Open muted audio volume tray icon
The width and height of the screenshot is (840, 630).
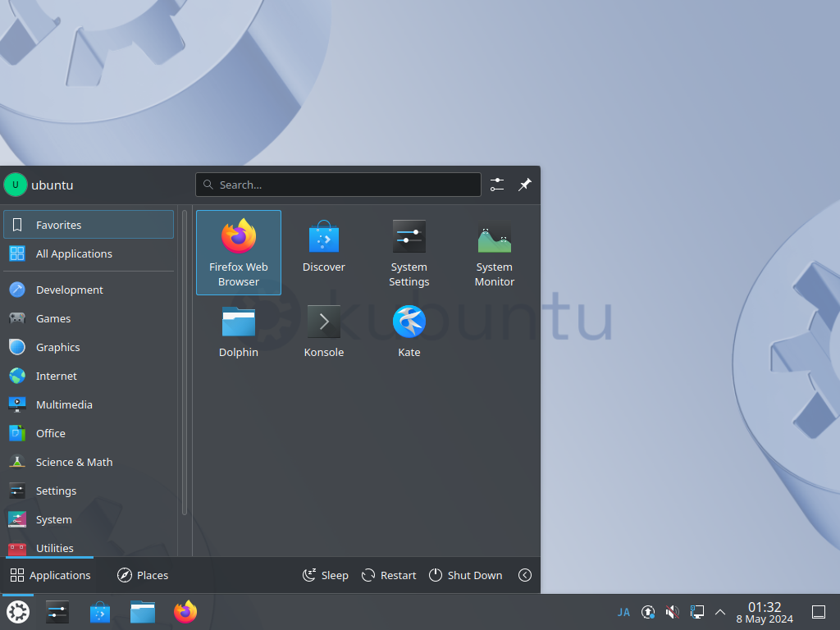point(673,612)
